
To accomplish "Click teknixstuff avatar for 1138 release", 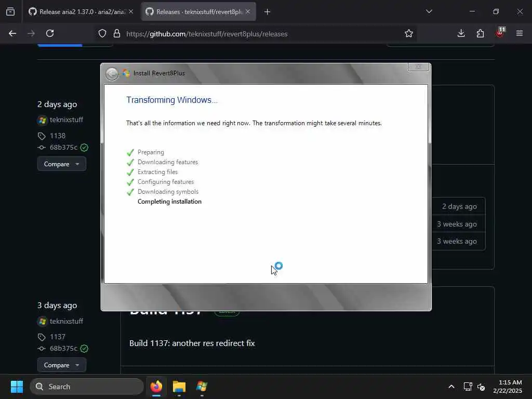I will [x=42, y=120].
